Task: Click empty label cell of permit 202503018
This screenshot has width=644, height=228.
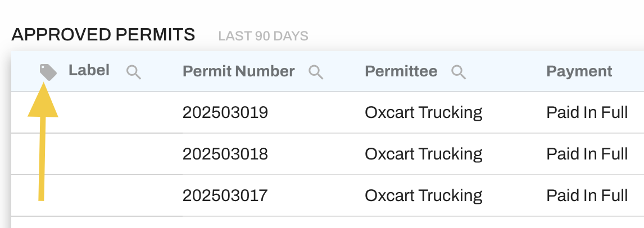Action: click(x=97, y=154)
